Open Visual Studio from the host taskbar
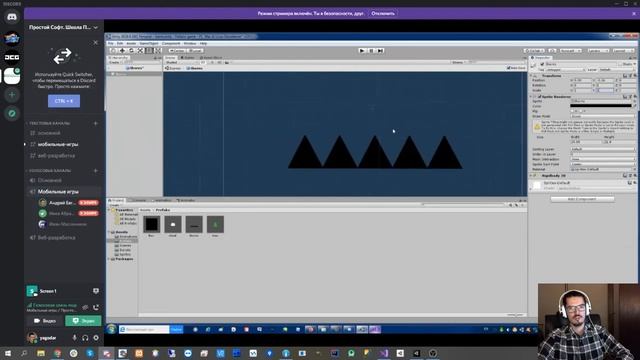Viewport: 640px width, 360px height. [383, 353]
